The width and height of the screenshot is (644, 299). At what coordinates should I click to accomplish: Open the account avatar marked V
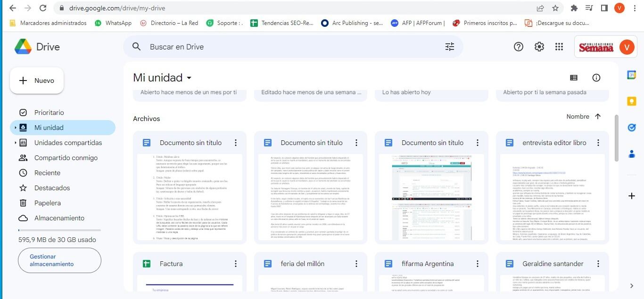(627, 47)
